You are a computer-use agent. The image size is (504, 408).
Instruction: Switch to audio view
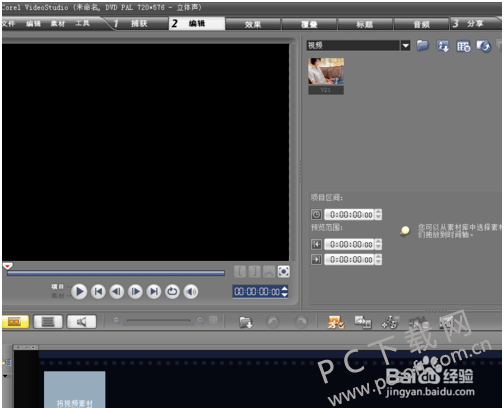click(x=82, y=322)
